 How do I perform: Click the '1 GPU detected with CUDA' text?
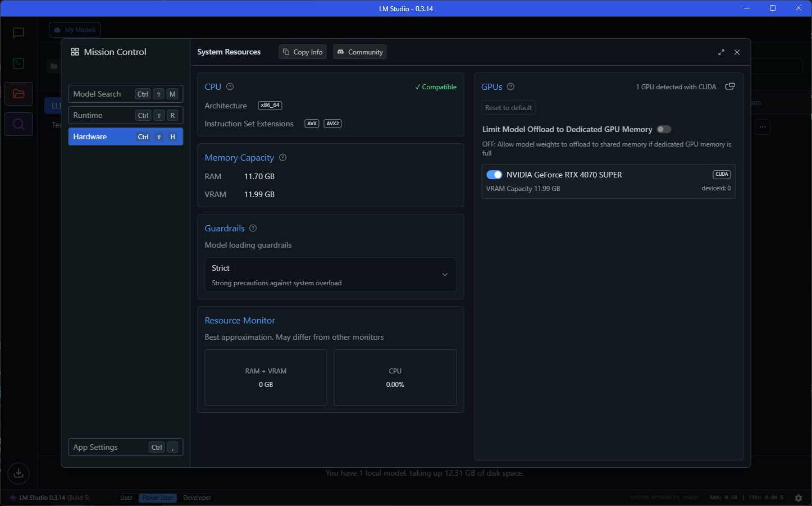[676, 87]
